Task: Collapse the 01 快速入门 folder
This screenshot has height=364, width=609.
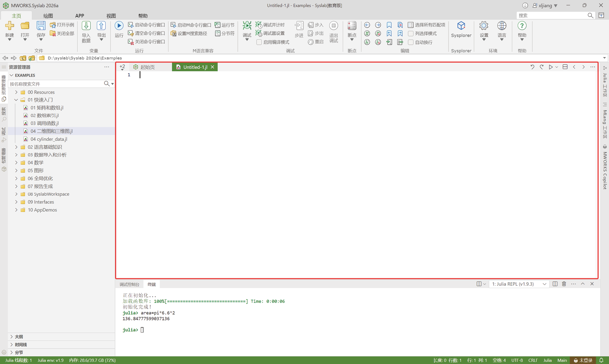Action: tap(16, 100)
